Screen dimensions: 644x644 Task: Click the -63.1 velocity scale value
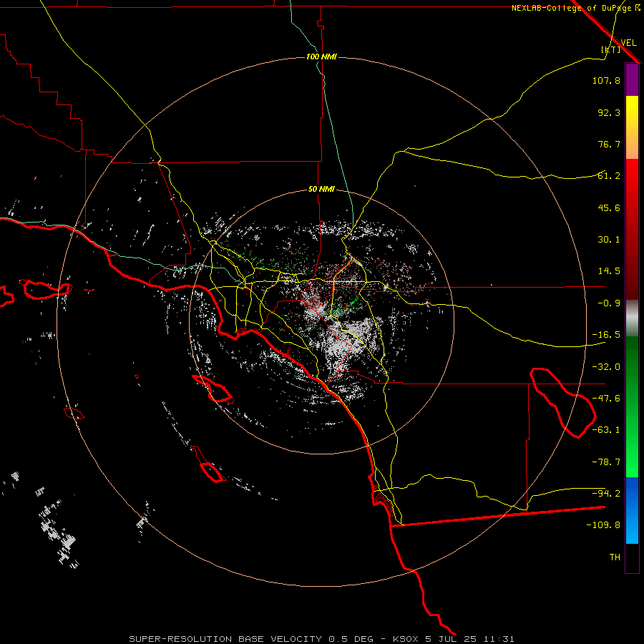tap(606, 430)
